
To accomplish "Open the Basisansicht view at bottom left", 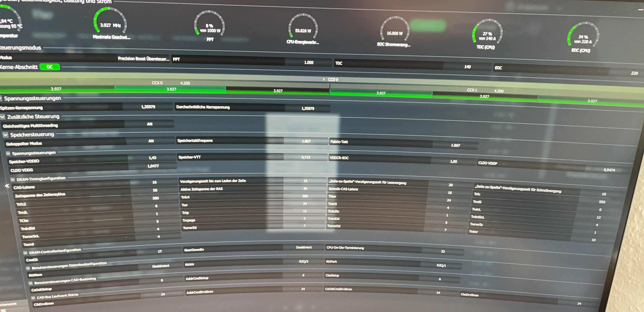I will click(9, 304).
